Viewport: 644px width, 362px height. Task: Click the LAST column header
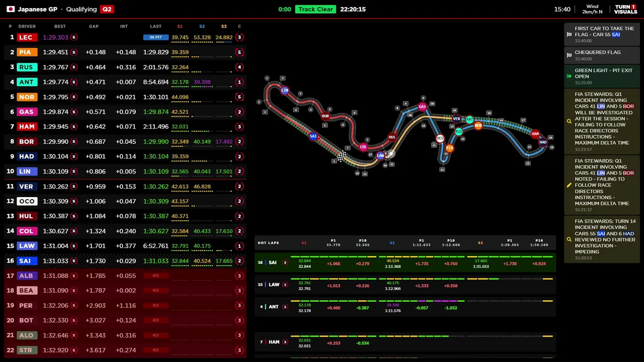pyautogui.click(x=155, y=26)
